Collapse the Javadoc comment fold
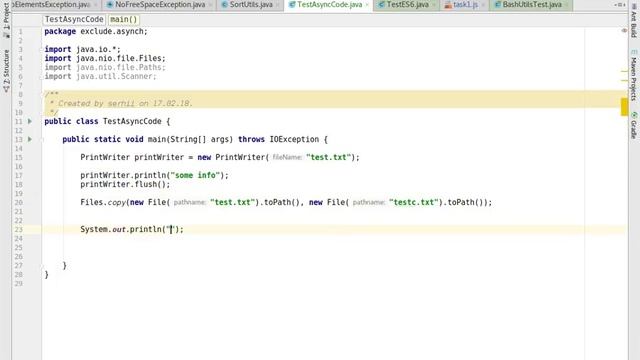This screenshot has width=640, height=360. (x=42, y=94)
